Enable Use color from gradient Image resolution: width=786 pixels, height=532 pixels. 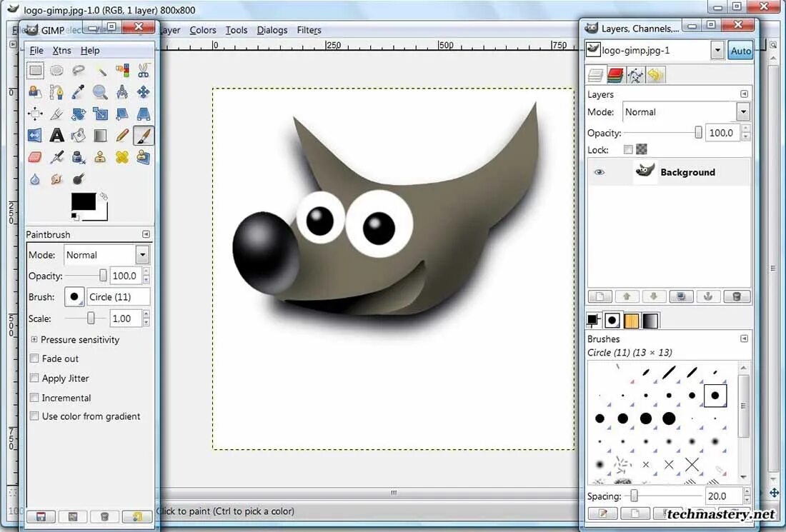tap(34, 416)
